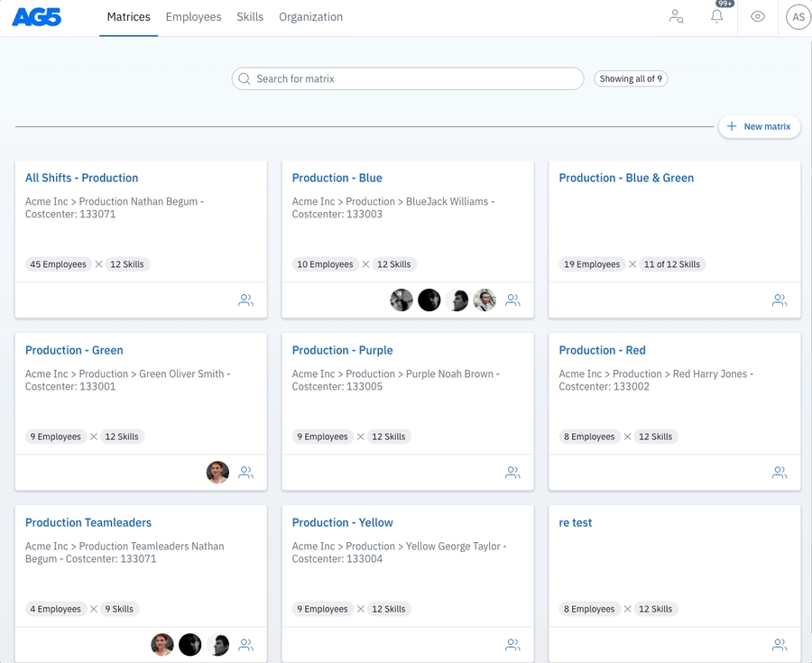
Task: Click the avatar on Production - Green card
Action: [x=217, y=473]
